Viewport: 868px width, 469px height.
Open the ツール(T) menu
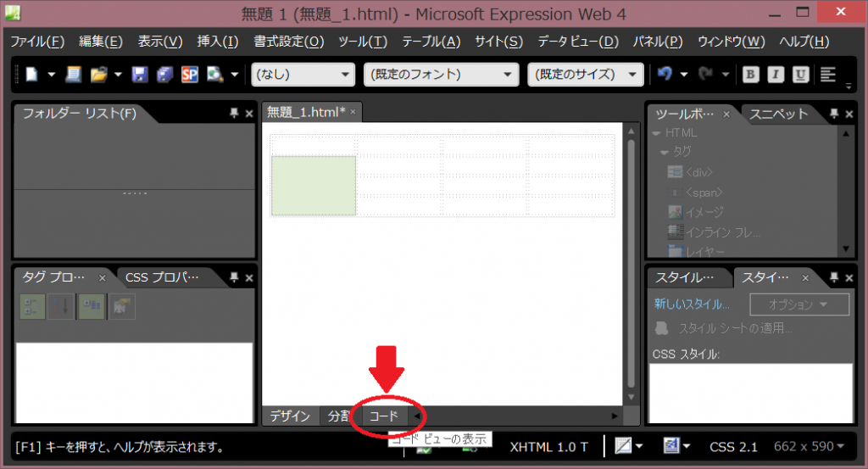coord(363,42)
